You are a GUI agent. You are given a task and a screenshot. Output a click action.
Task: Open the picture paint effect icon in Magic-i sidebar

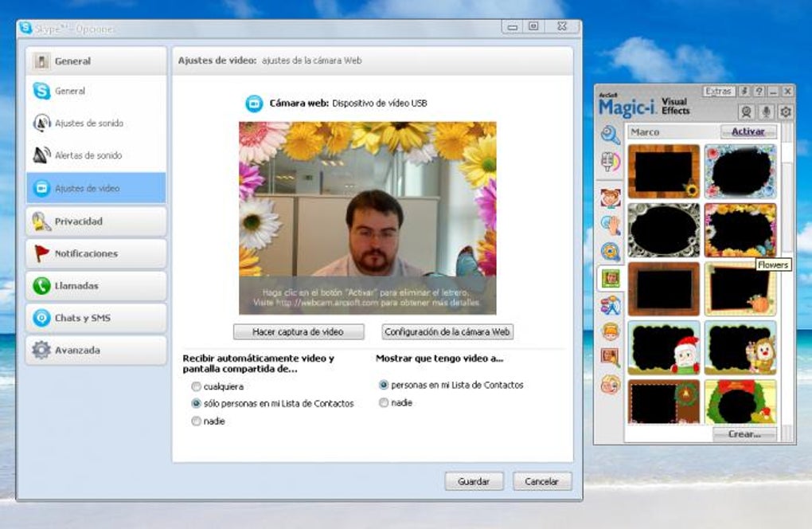(611, 358)
